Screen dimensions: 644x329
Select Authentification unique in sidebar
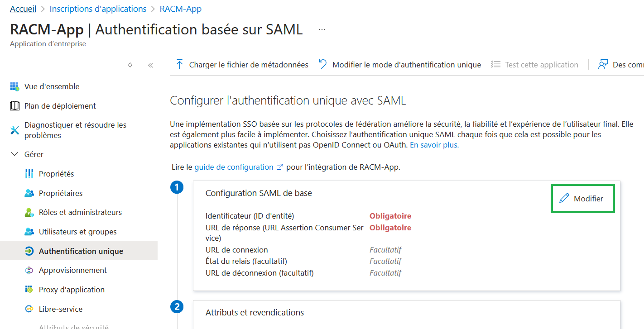(x=79, y=251)
